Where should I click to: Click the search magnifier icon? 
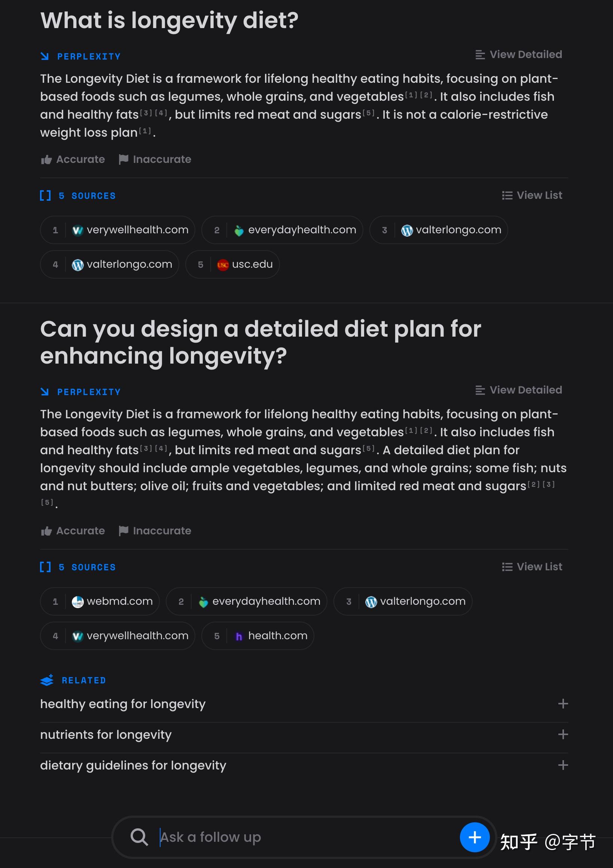pos(139,837)
